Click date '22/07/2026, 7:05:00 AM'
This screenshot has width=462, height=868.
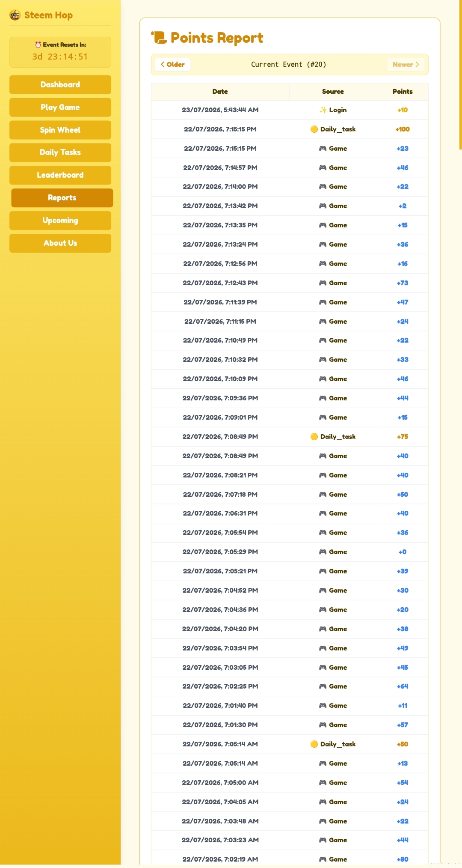click(220, 783)
